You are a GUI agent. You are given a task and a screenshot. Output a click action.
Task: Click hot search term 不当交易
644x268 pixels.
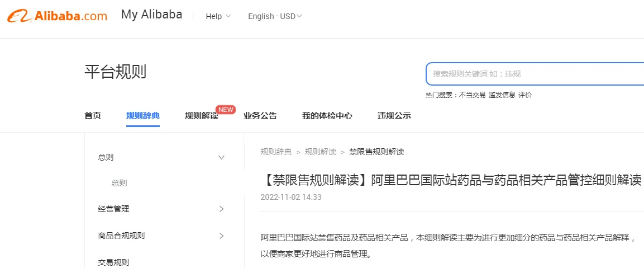click(x=473, y=95)
